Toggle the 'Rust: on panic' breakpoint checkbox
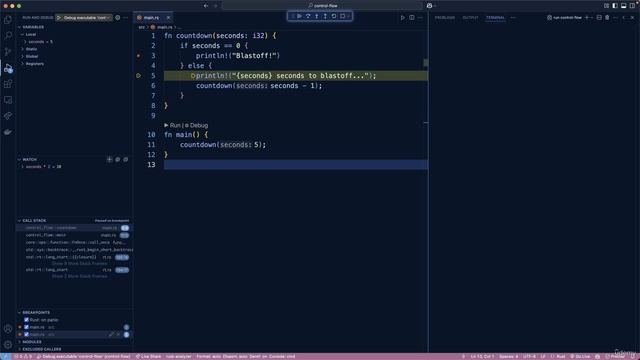Viewport: 640px width, 360px height. (x=27, y=320)
